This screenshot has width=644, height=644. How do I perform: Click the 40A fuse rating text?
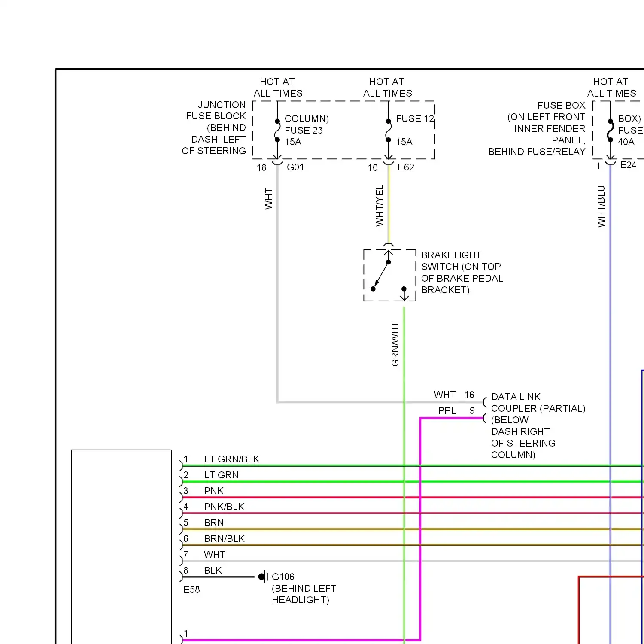(626, 142)
